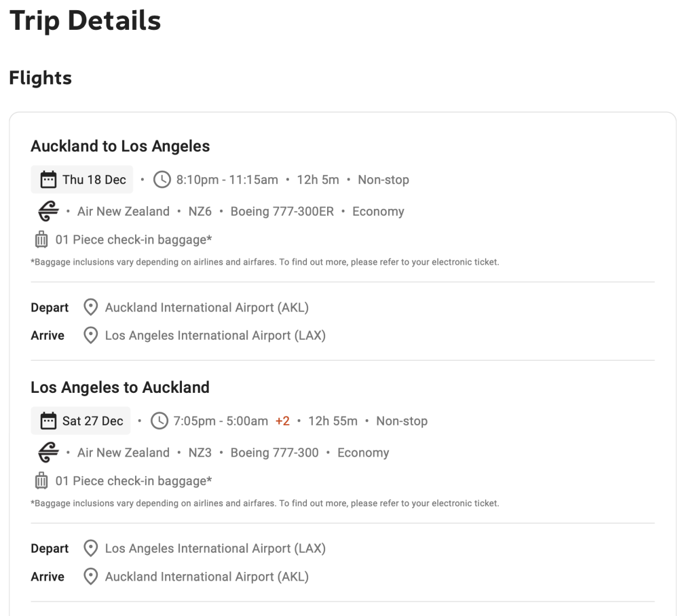
Task: Click the red +2 day indicator
Action: click(x=282, y=421)
